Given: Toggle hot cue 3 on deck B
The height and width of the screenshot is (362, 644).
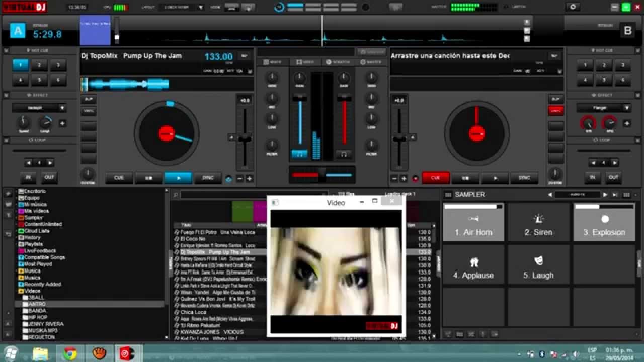Looking at the screenshot, I should (x=622, y=65).
